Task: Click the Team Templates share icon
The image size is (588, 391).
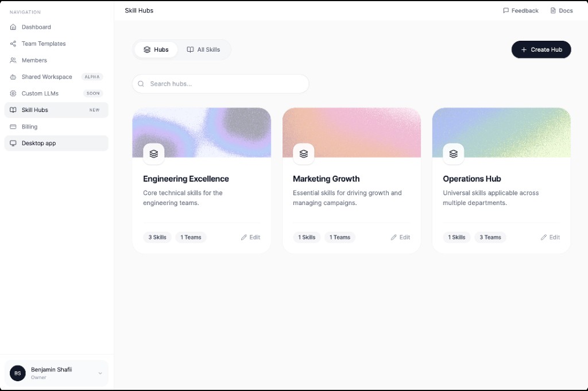Action: tap(13, 44)
